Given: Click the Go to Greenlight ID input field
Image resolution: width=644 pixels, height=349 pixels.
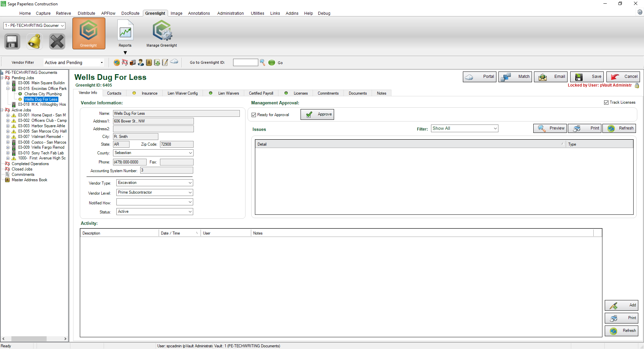Looking at the screenshot, I should [246, 62].
